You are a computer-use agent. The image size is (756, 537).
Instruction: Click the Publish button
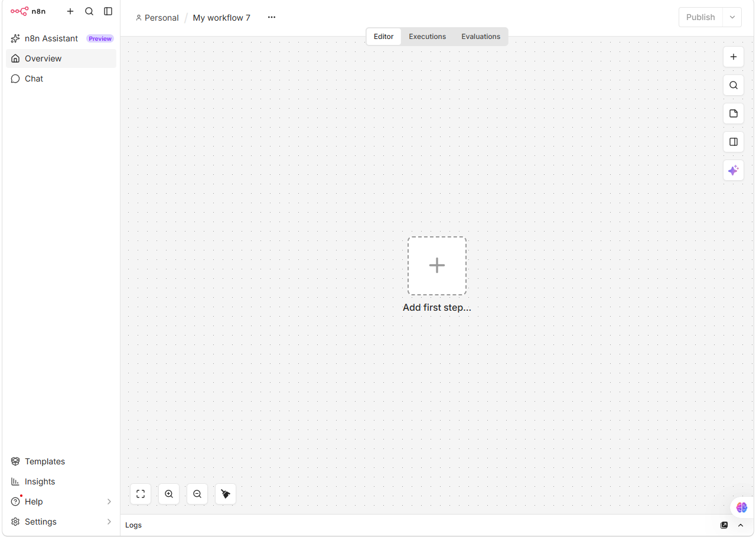click(x=700, y=17)
